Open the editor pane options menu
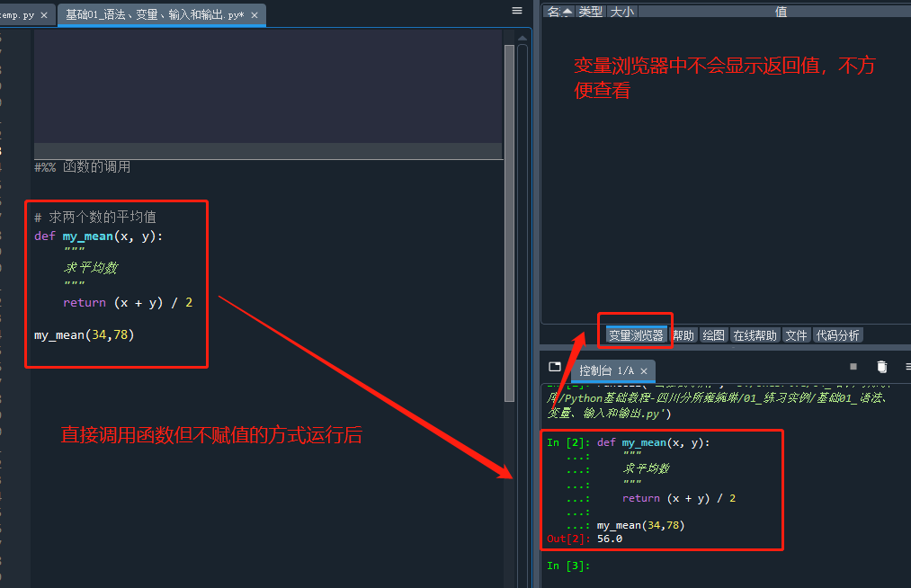 (516, 11)
